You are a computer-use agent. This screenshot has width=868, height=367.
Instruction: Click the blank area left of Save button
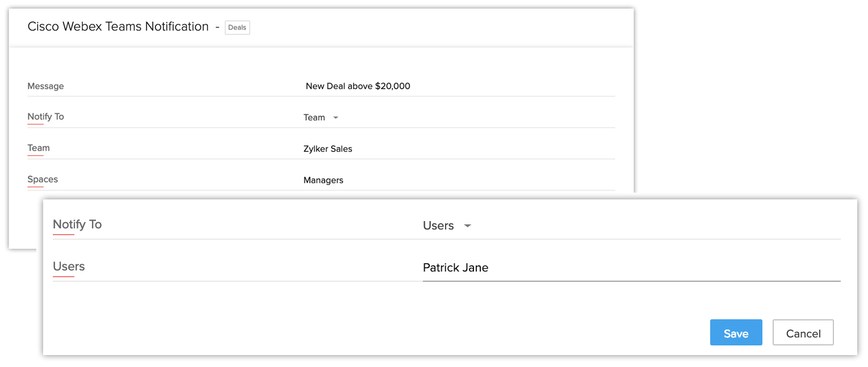pyautogui.click(x=397, y=333)
